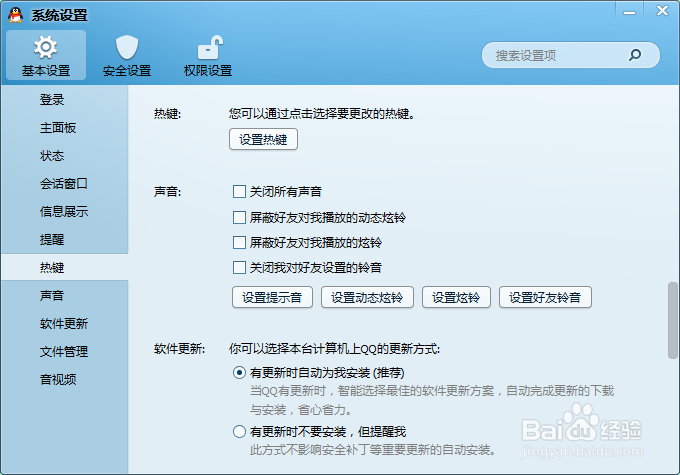
Task: Select 有更新时自动为我安装 radio button
Action: [239, 373]
